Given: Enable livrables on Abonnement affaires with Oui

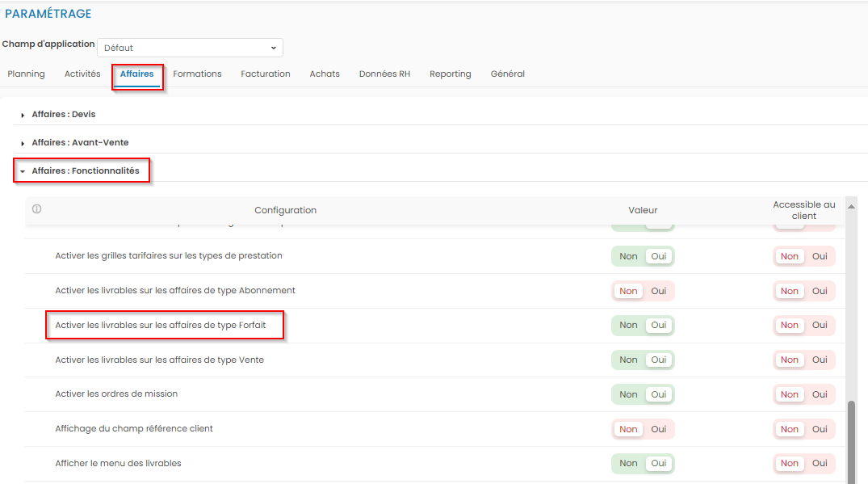Looking at the screenshot, I should point(659,291).
